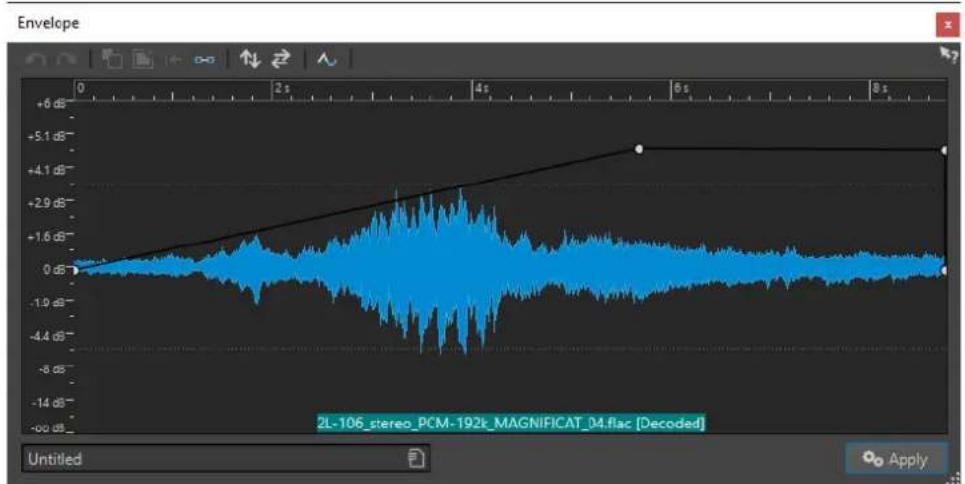965x484 pixels.
Task: Click the Envelope dialog title
Action: point(48,23)
